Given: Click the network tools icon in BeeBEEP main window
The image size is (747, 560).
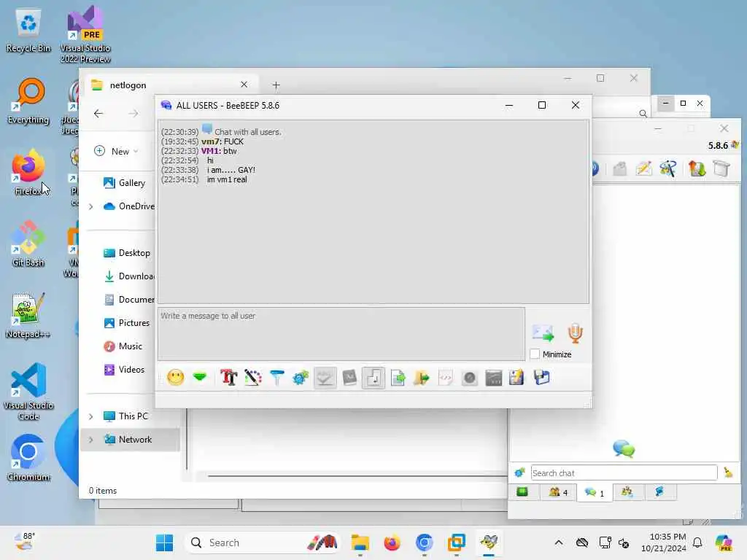Looking at the screenshot, I should (x=668, y=168).
